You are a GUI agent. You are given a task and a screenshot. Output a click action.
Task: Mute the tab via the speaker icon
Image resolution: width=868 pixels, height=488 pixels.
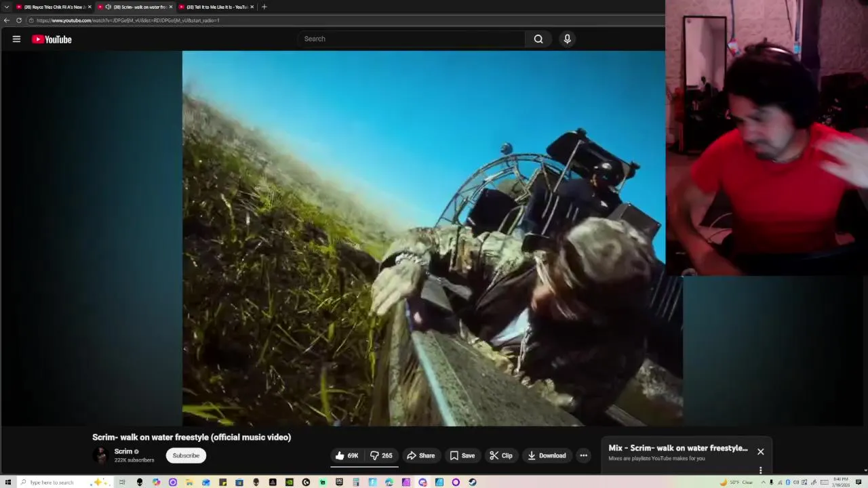[x=108, y=7]
